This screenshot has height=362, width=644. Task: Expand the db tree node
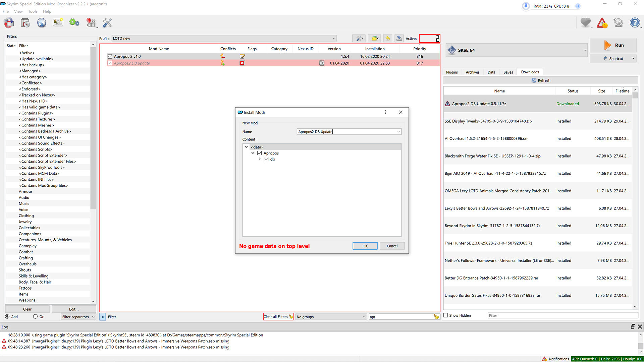pyautogui.click(x=260, y=159)
